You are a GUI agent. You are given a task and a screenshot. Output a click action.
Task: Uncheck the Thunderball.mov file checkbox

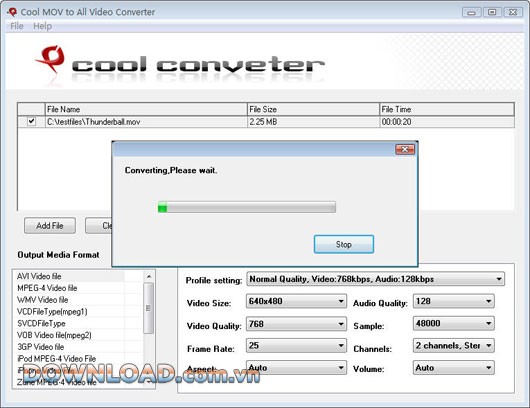(31, 121)
